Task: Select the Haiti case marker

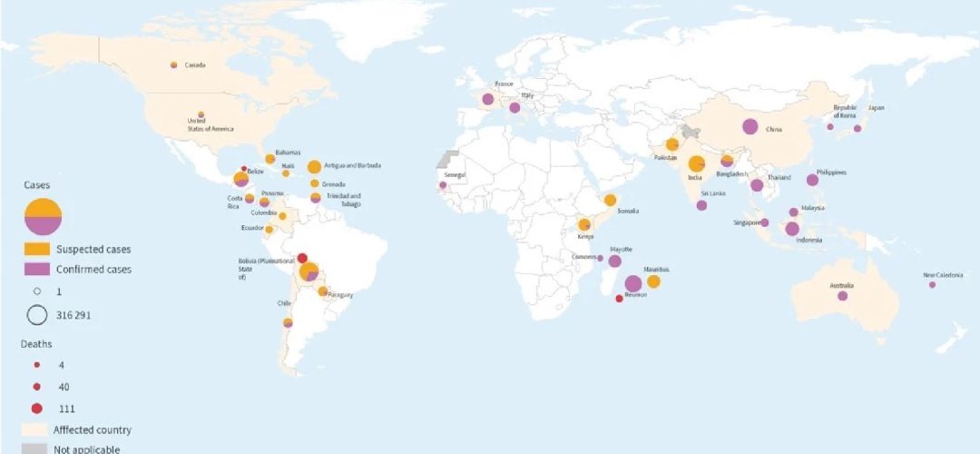Action: pyautogui.click(x=286, y=173)
